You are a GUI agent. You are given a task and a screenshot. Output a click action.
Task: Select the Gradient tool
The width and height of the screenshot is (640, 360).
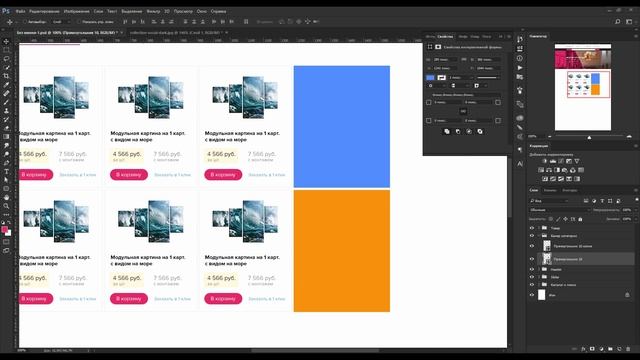(x=6, y=137)
